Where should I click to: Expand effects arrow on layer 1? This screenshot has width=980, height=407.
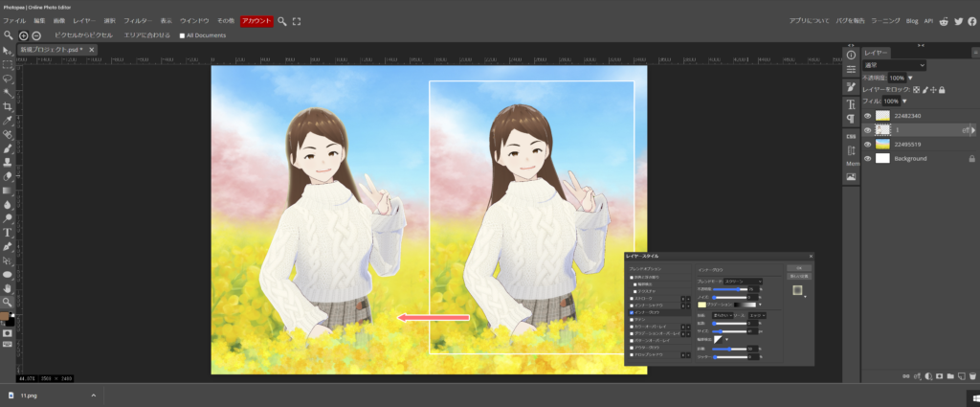tap(974, 130)
